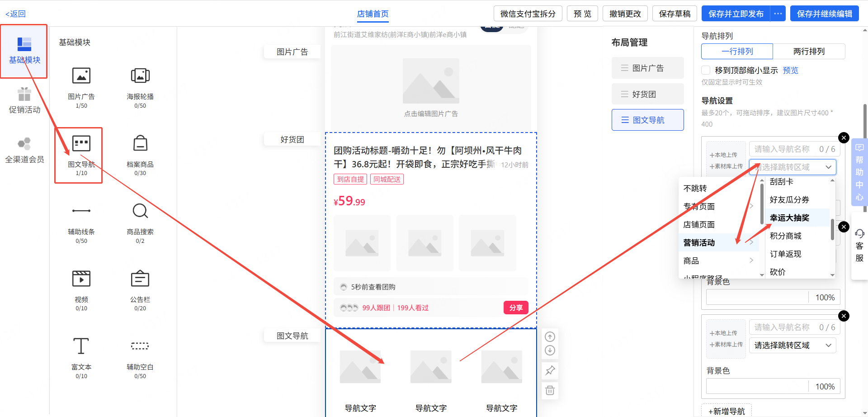The width and height of the screenshot is (868, 417).
Task: Click the top toolbar 预览 button
Action: tap(582, 14)
